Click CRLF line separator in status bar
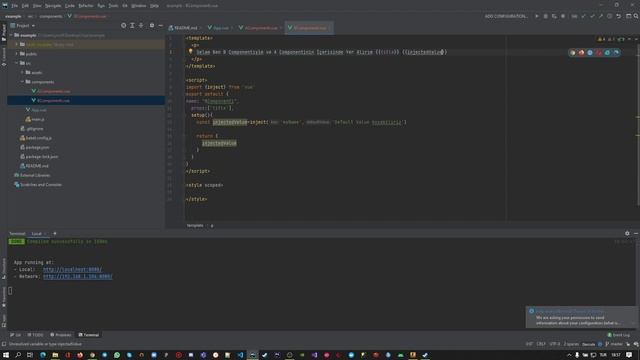 point(541,344)
